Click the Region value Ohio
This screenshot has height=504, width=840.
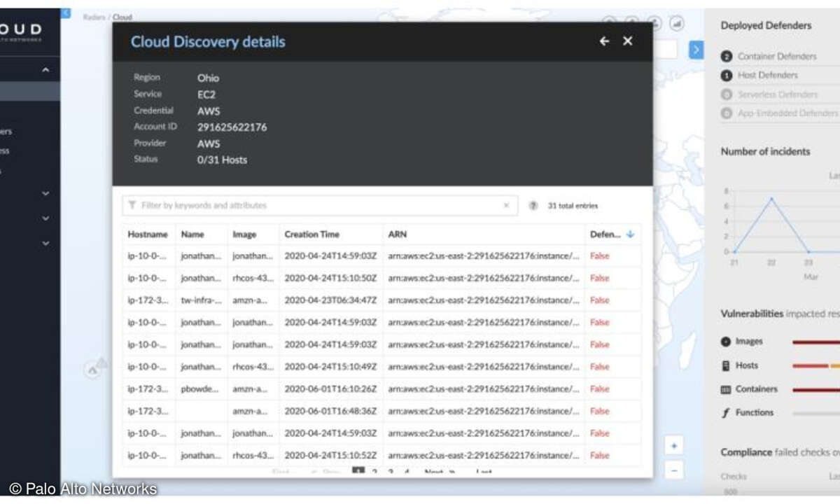(x=208, y=78)
